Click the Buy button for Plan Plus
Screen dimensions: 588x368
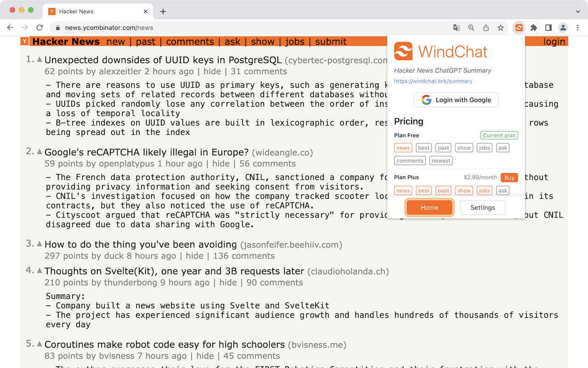click(509, 178)
